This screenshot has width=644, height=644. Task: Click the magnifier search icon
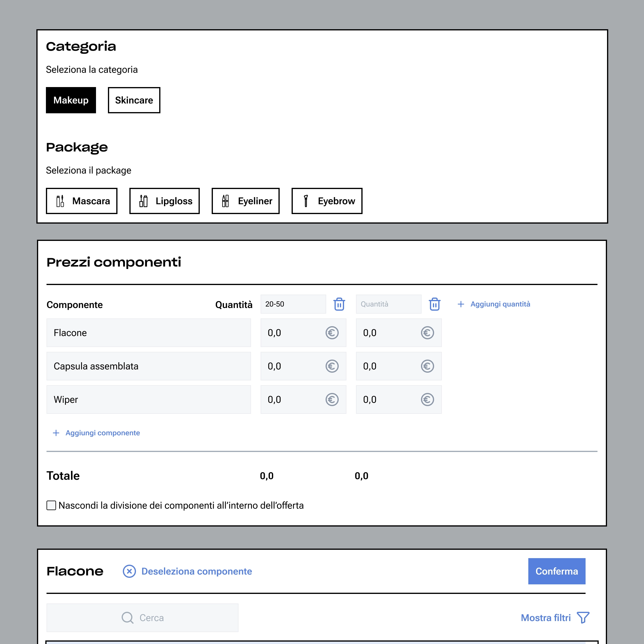click(127, 618)
